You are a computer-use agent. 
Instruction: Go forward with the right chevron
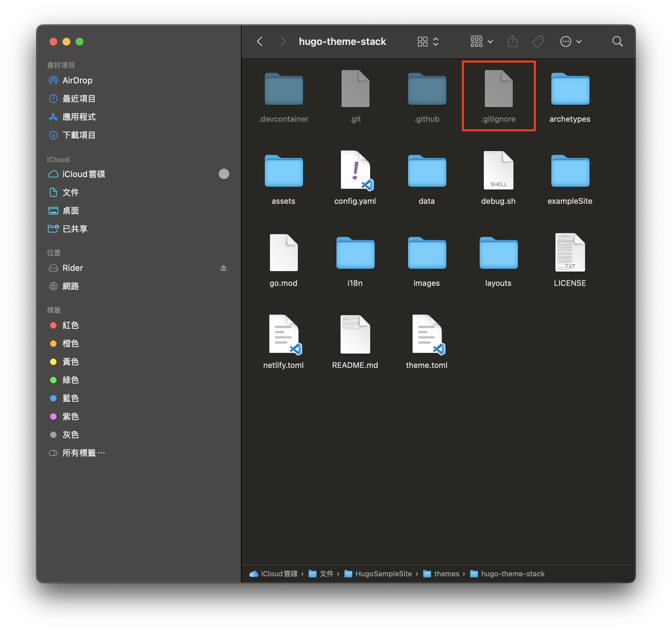[283, 42]
